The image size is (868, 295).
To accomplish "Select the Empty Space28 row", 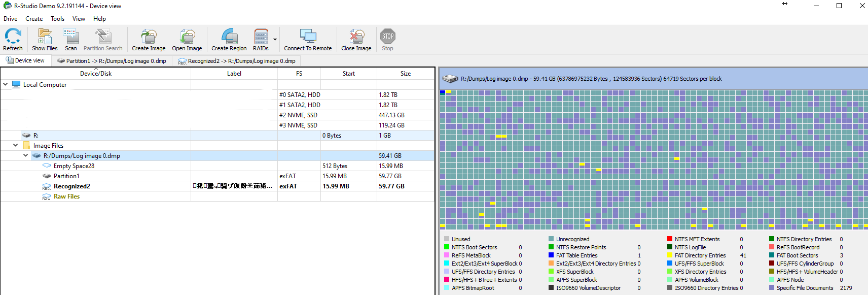I will (x=217, y=166).
